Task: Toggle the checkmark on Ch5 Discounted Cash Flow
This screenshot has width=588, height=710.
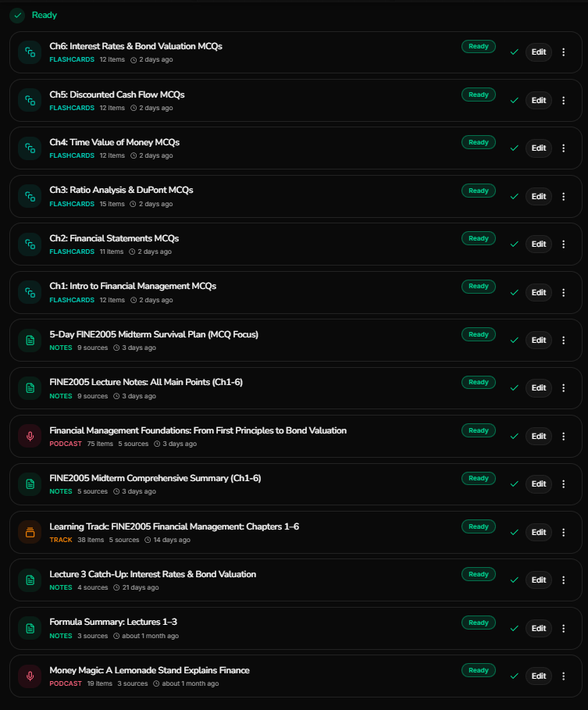Action: 515,101
